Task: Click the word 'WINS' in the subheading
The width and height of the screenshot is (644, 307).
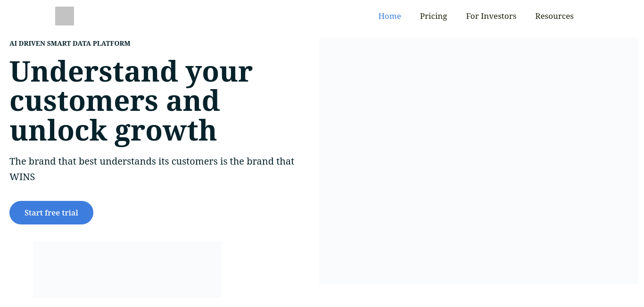Action: (22, 177)
